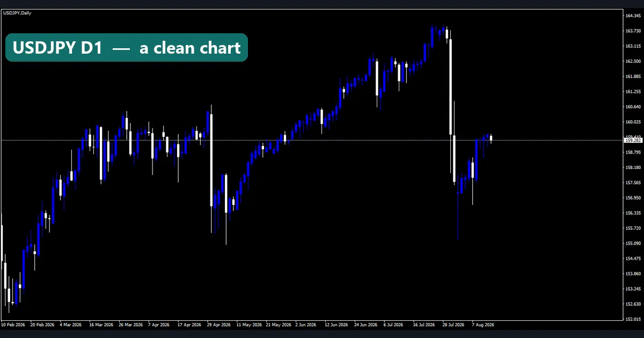Click the USDJPY,Daily symbol label

[x=17, y=13]
